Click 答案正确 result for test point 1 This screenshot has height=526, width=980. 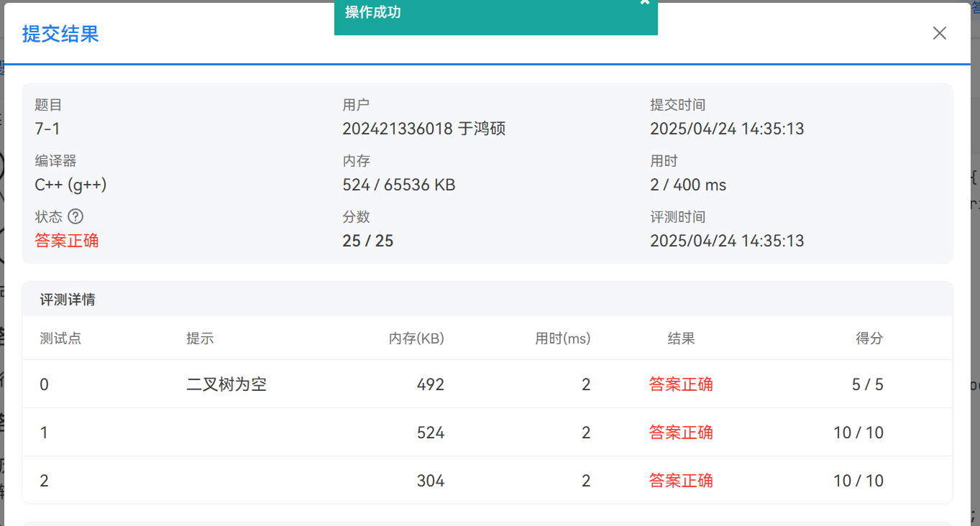[681, 433]
